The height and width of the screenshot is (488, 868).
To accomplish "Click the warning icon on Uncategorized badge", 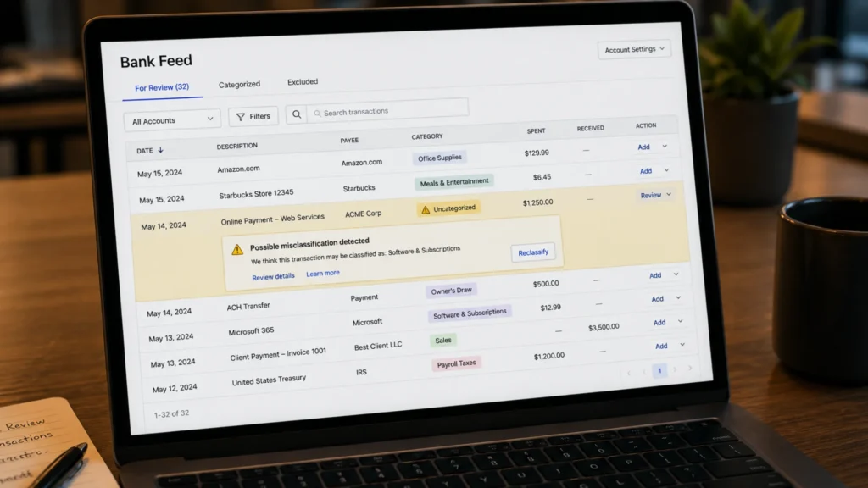I will coord(426,210).
